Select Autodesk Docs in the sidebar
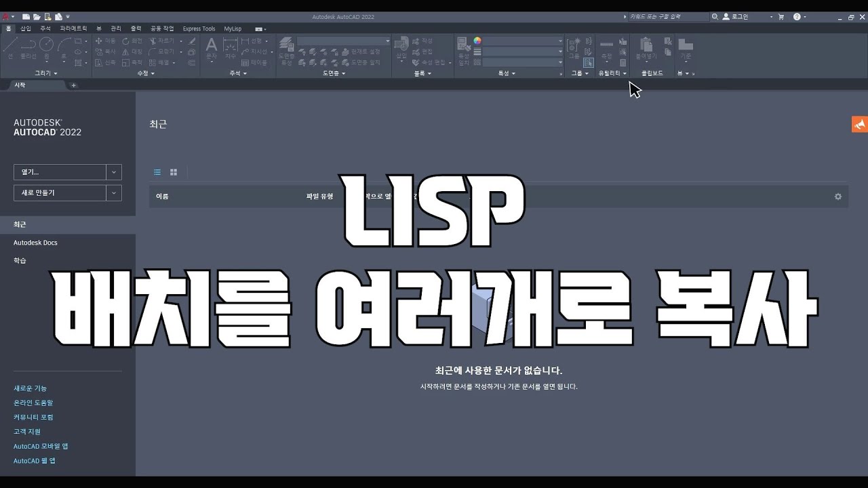The image size is (868, 488). [35, 243]
